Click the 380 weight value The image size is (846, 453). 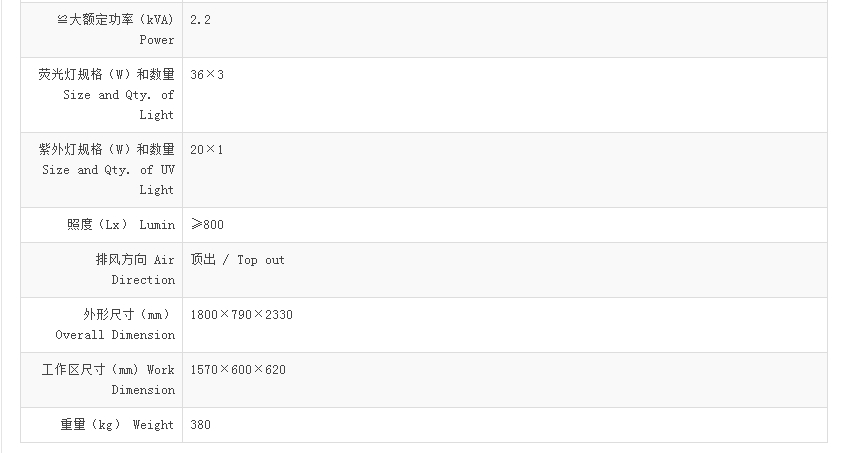(200, 425)
